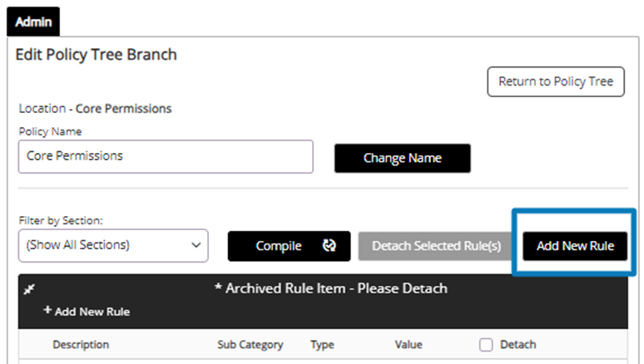This screenshot has width=644, height=364.
Task: Switch to the Admin tab
Action: point(34,22)
